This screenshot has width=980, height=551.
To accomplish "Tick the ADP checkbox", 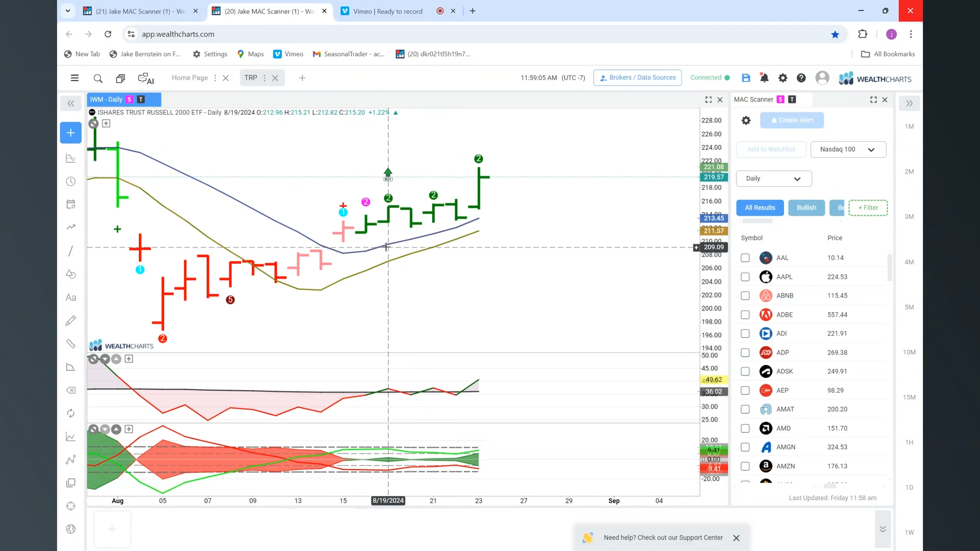I will pos(745,353).
